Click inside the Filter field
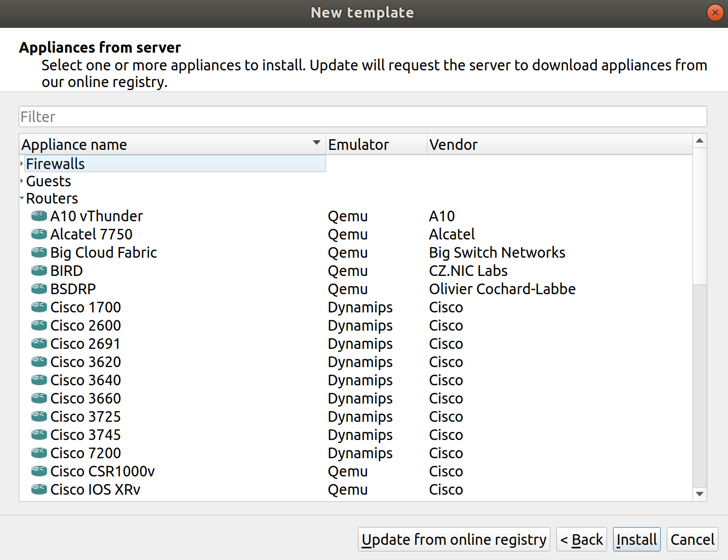The height and width of the screenshot is (560, 728). pos(203,116)
